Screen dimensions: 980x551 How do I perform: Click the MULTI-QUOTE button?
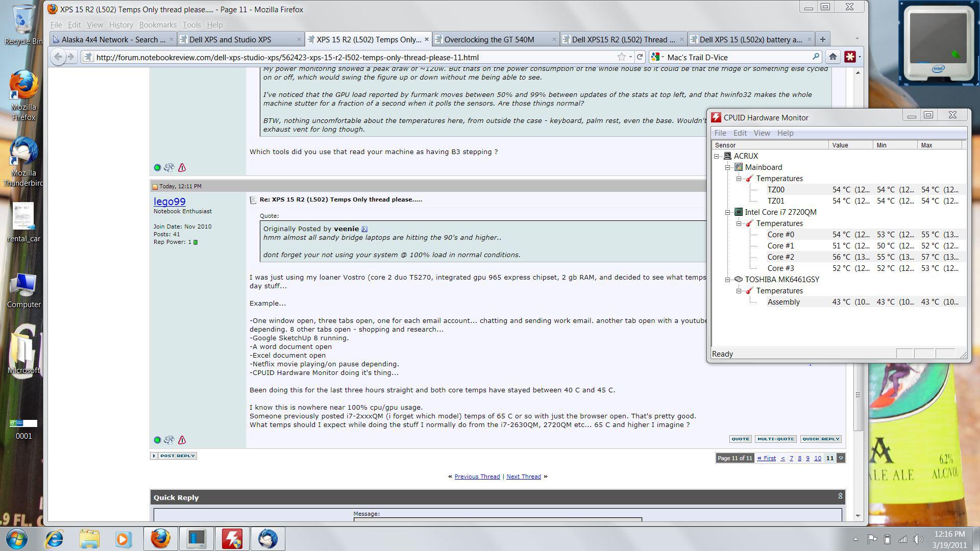[776, 439]
